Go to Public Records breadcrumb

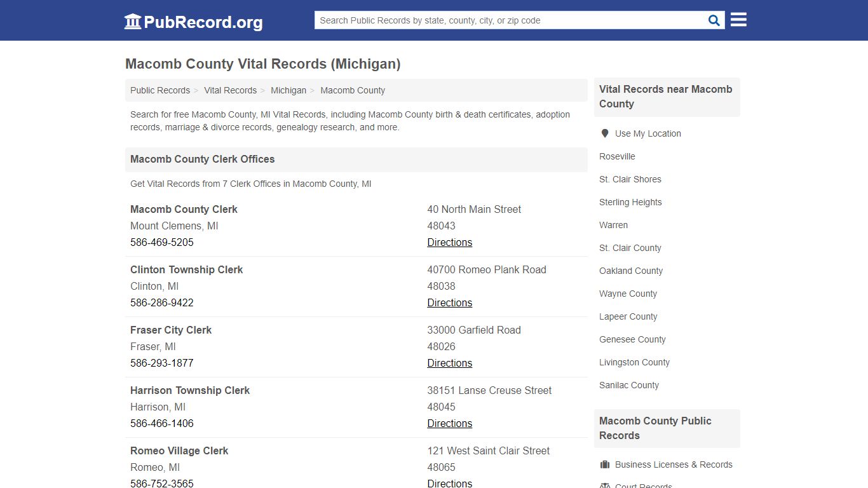[160, 90]
